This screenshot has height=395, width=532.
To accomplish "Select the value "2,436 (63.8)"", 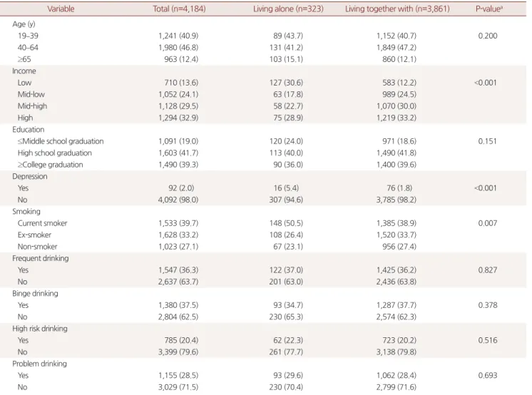I will point(397,282).
